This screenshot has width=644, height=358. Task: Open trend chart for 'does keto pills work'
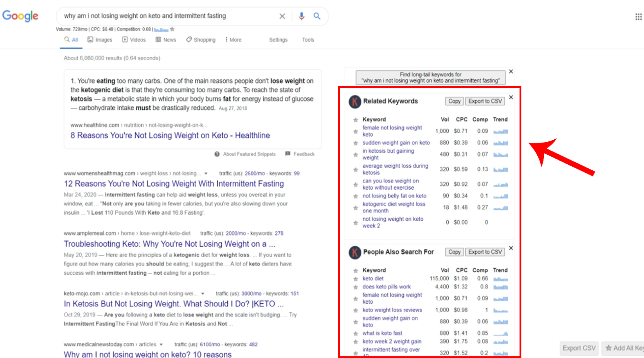click(x=501, y=287)
